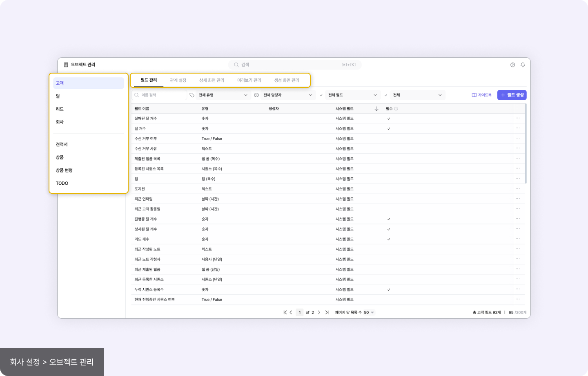Click the sort arrow beside 시스템 필드 header
Screen dimensions: 588x376
point(376,109)
